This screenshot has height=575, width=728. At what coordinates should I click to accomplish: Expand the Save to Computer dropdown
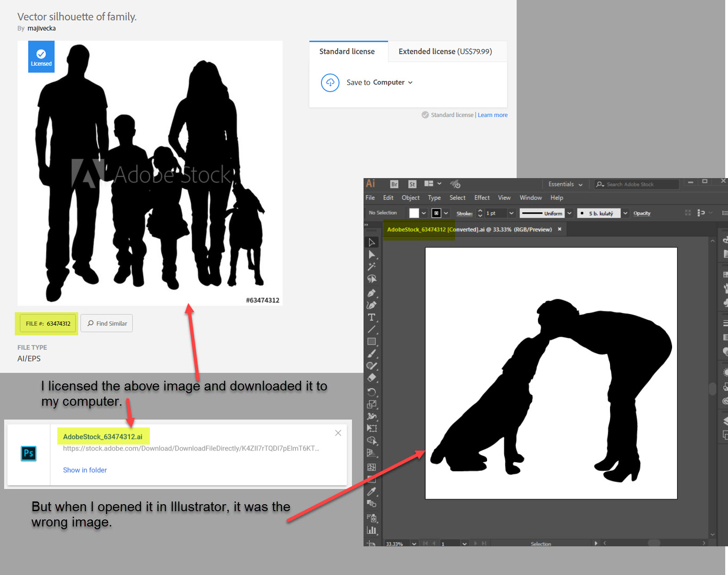410,83
